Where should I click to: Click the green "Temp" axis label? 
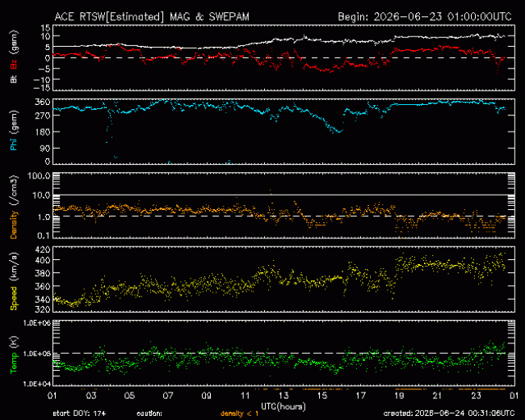coord(14,363)
